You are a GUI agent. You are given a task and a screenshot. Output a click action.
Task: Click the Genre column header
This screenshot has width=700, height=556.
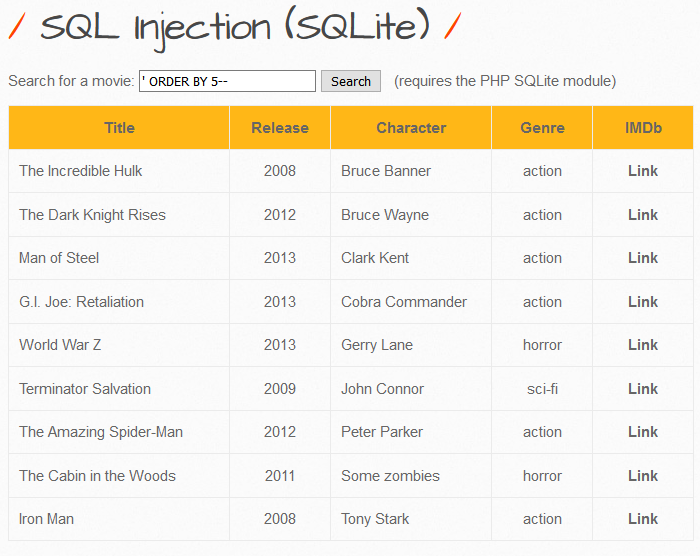pyautogui.click(x=542, y=128)
